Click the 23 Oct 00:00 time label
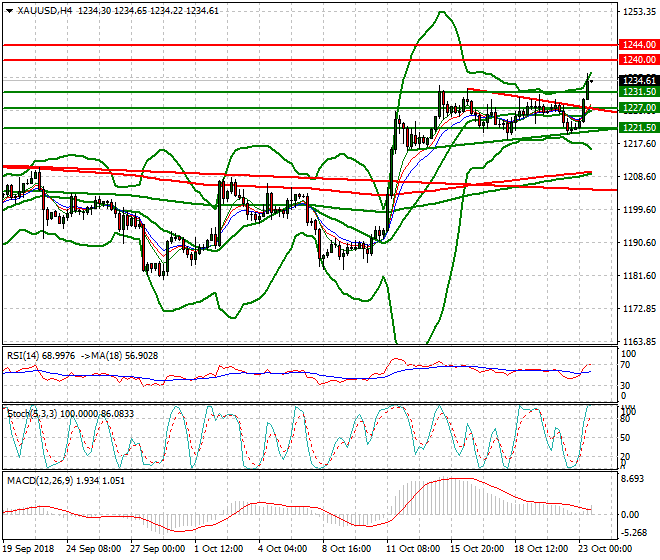Screen dimensions: 660x560 605,549
